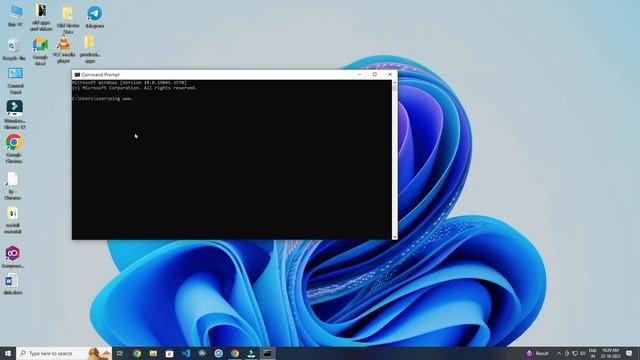Select the white blank document shortcut on desktop
This screenshot has height=360, width=640.
pos(12,186)
